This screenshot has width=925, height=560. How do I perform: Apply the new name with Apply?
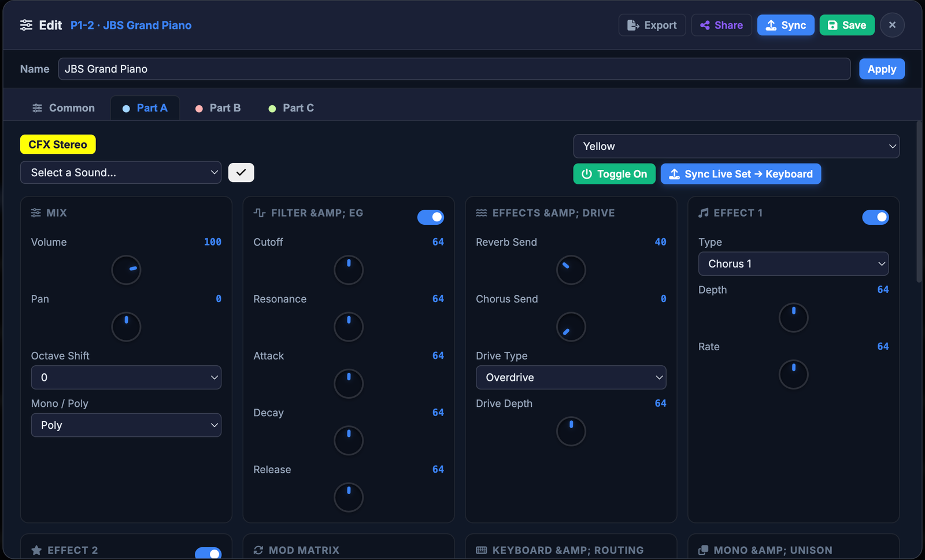point(882,69)
